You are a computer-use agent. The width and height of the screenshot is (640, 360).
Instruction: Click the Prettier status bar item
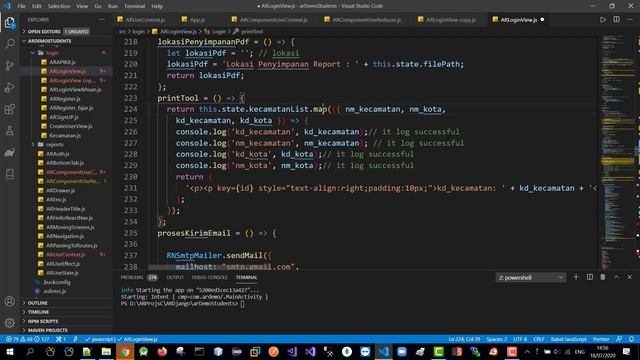pos(601,339)
